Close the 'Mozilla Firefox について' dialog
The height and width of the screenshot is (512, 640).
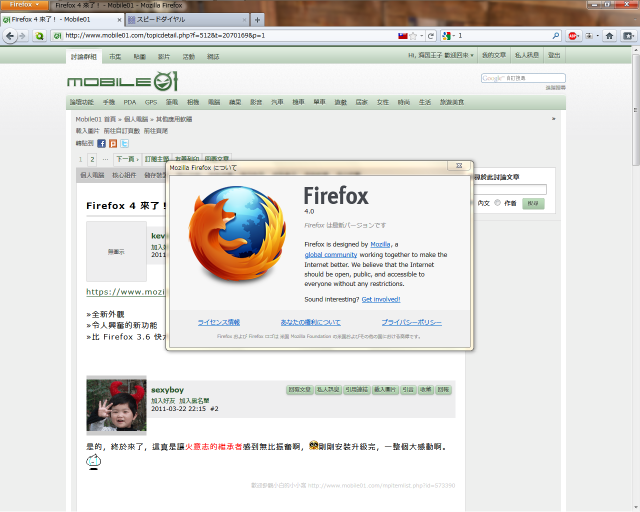pyautogui.click(x=459, y=165)
